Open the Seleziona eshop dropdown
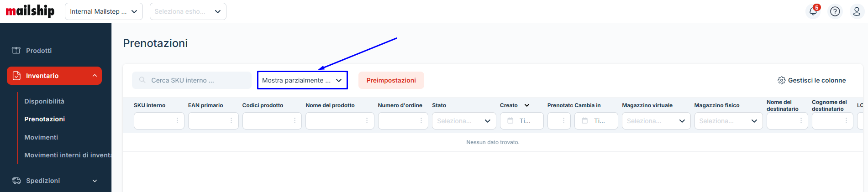Screen dimensions: 868x192 [x=188, y=11]
